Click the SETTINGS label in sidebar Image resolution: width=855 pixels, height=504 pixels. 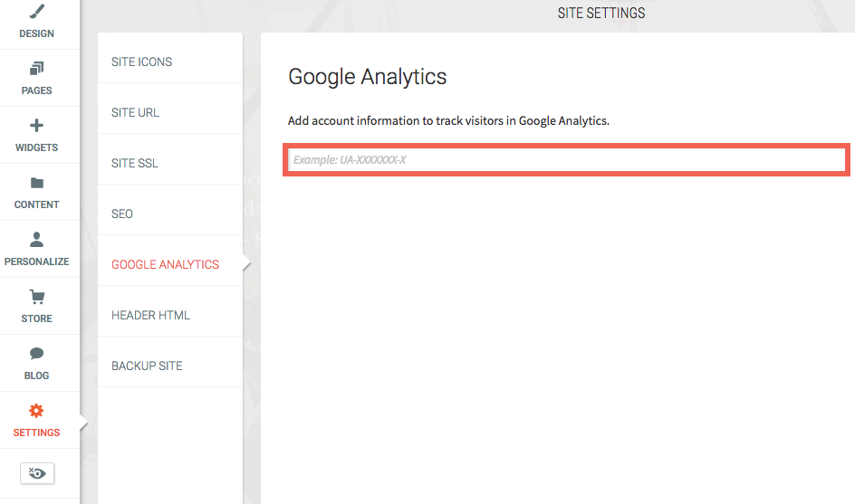(36, 433)
